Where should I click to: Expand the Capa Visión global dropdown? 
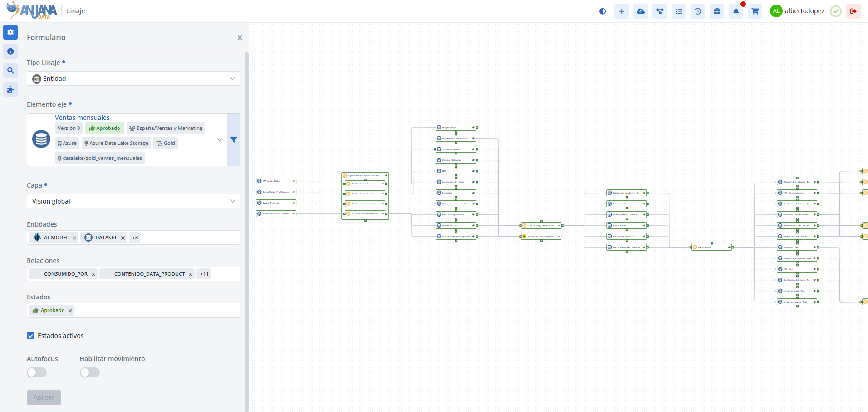[x=133, y=201]
